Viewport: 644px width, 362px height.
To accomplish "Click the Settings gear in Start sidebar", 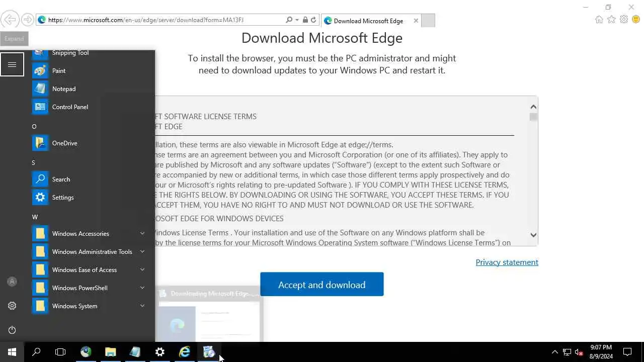I will (12, 306).
